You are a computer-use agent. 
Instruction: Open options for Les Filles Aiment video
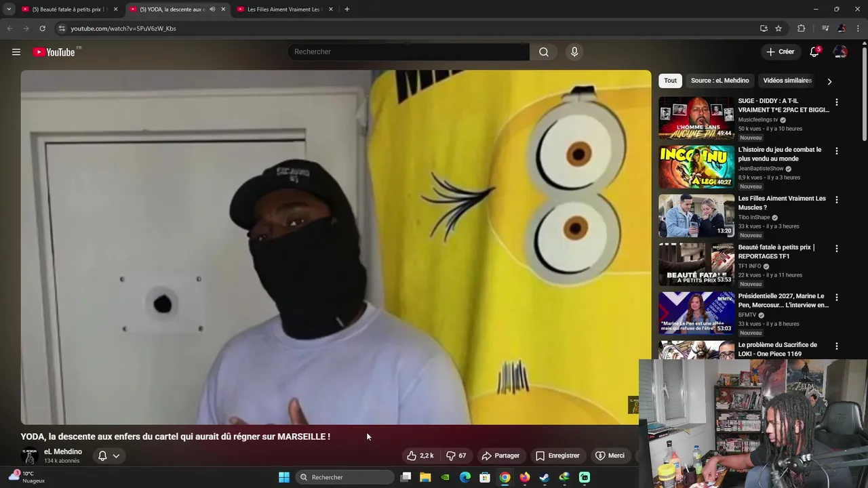click(x=836, y=200)
